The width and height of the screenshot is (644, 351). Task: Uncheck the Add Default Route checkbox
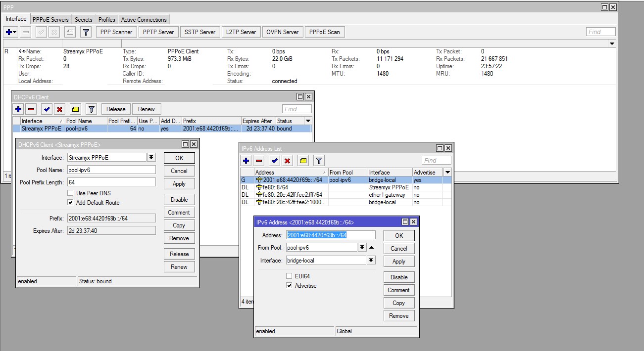coord(70,203)
